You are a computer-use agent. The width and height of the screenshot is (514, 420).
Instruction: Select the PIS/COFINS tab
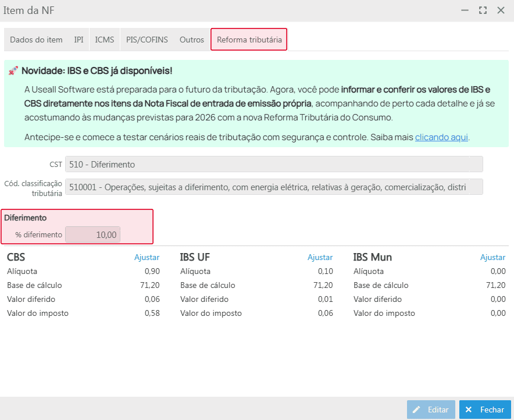(x=147, y=40)
